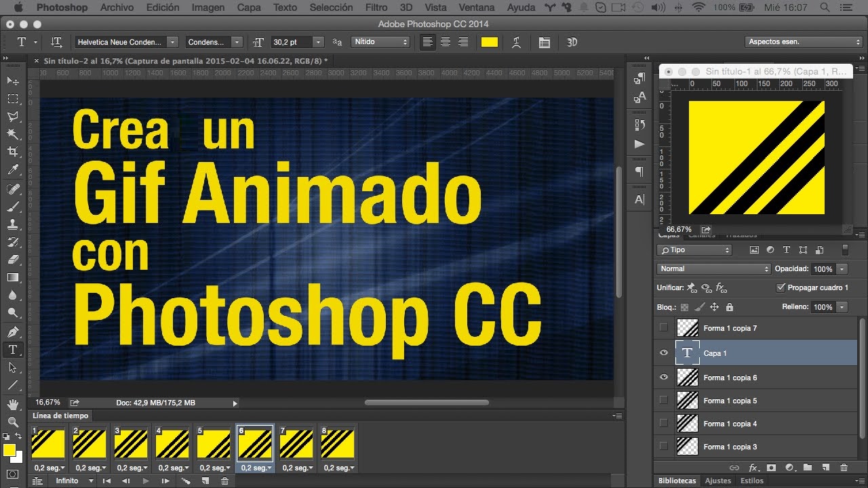This screenshot has height=488, width=868.
Task: Select the Pen tool
Action: click(13, 332)
